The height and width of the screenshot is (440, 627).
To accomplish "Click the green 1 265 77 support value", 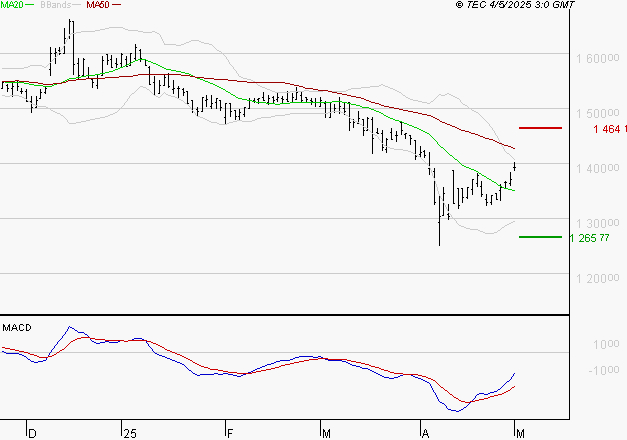I will coord(589,238).
